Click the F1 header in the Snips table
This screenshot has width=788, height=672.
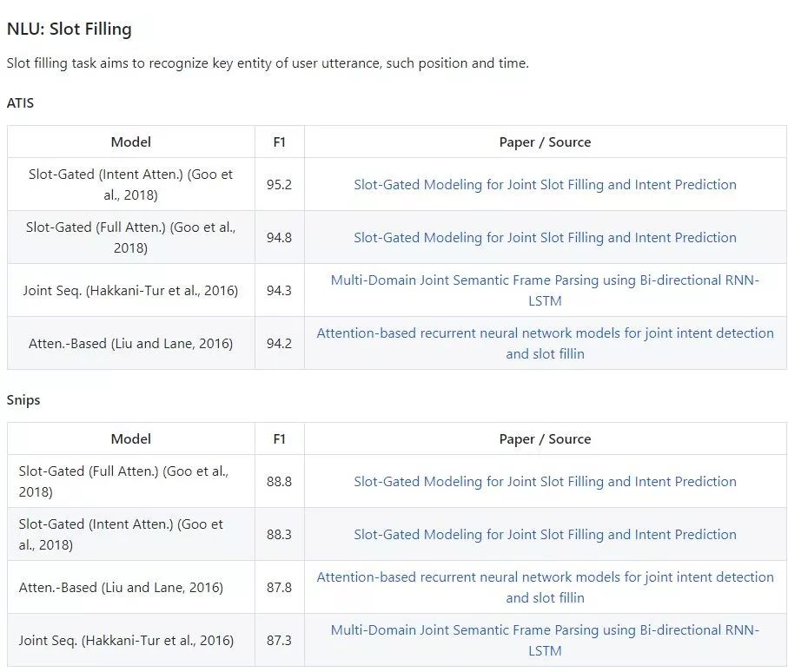(x=279, y=438)
